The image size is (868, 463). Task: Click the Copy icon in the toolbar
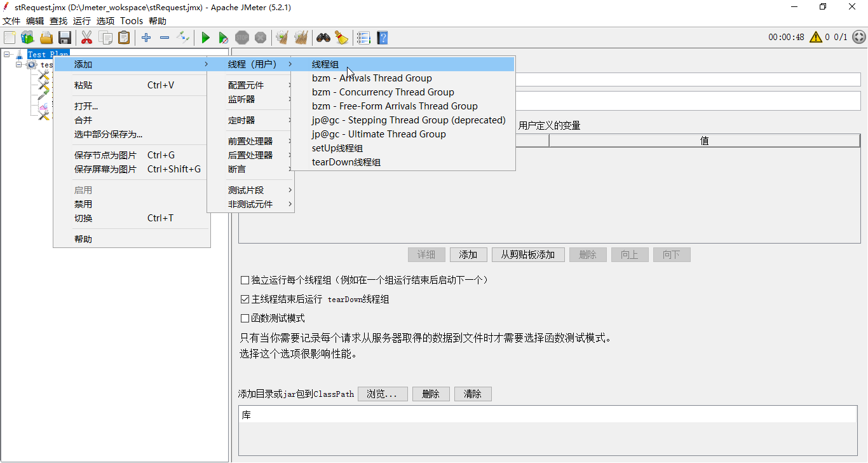tap(105, 38)
